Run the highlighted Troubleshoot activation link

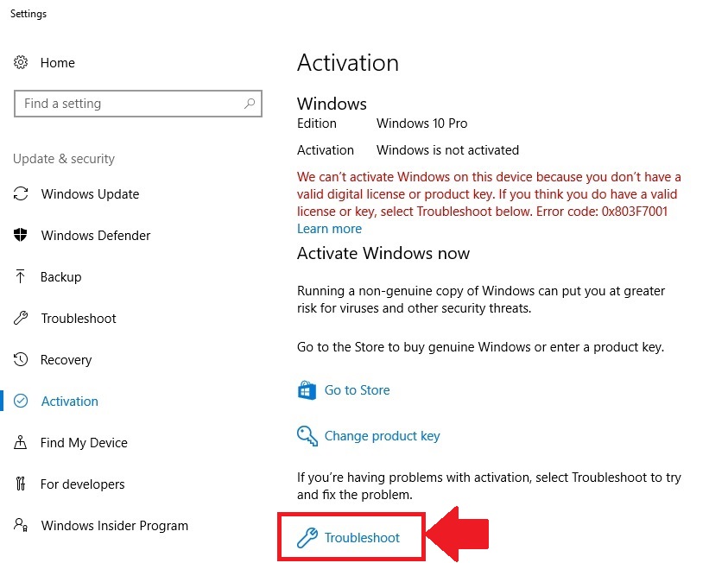coord(362,537)
